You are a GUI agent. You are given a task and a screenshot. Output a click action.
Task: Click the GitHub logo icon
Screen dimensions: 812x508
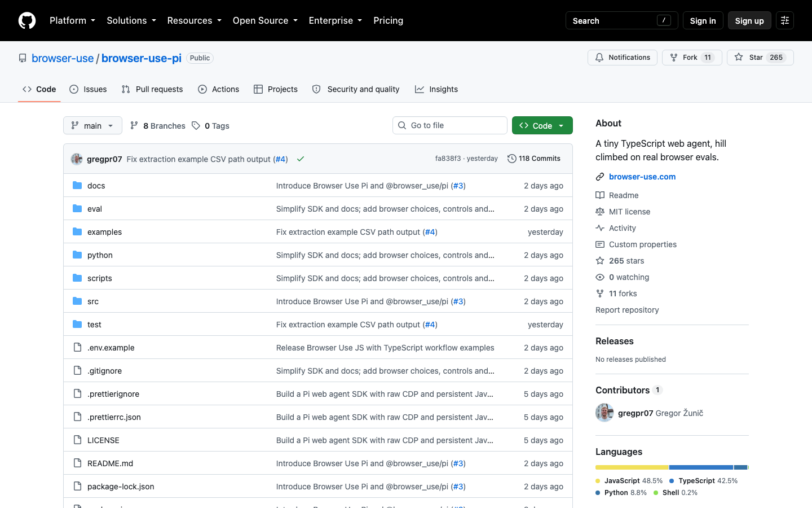pyautogui.click(x=27, y=20)
